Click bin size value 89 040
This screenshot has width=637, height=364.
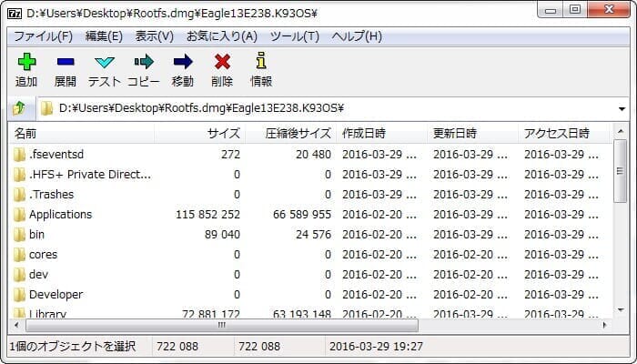[x=222, y=235]
